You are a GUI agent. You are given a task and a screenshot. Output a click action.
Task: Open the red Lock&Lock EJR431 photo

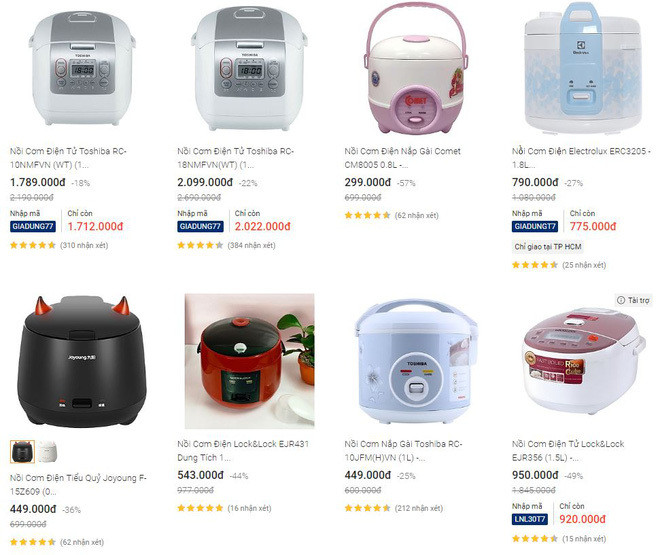tap(250, 361)
